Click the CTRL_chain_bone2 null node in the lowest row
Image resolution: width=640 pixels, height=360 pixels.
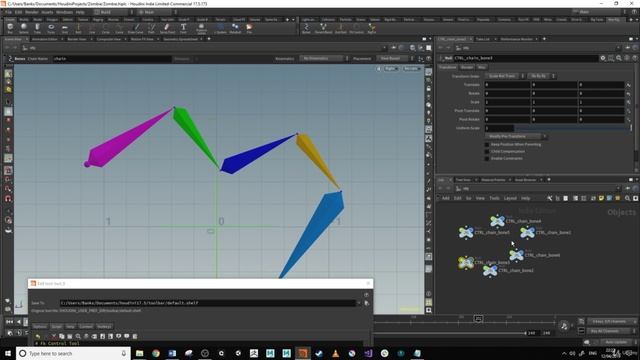tap(490, 270)
